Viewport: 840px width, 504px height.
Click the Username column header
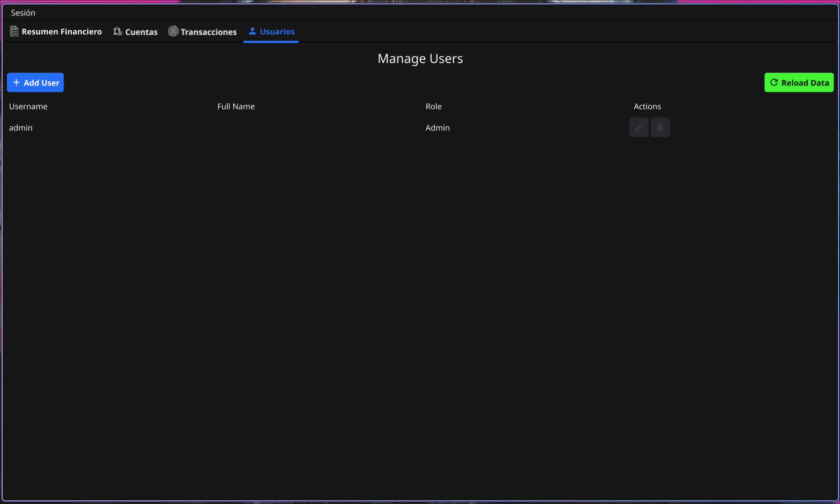(28, 106)
